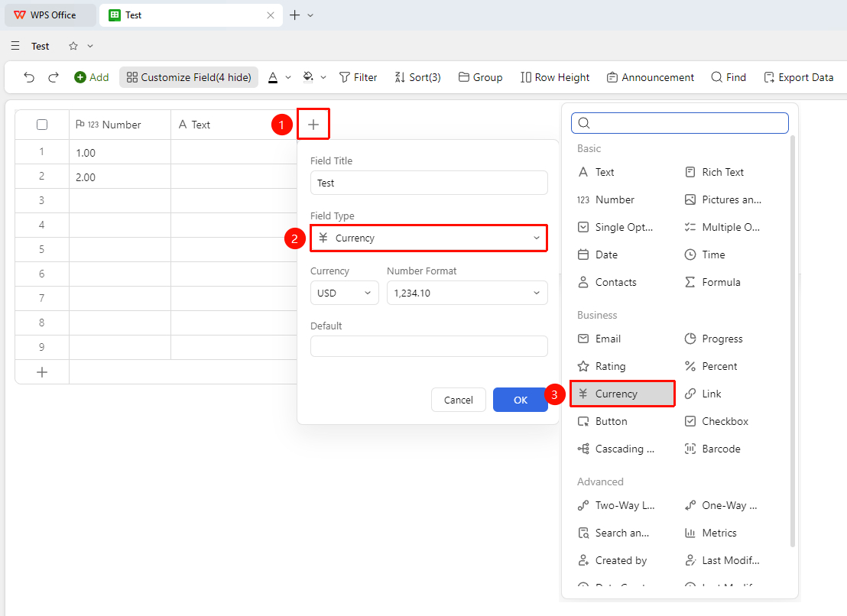Expand the font color dropdown arrow
Screen dimensions: 847x616
pyautogui.click(x=288, y=77)
